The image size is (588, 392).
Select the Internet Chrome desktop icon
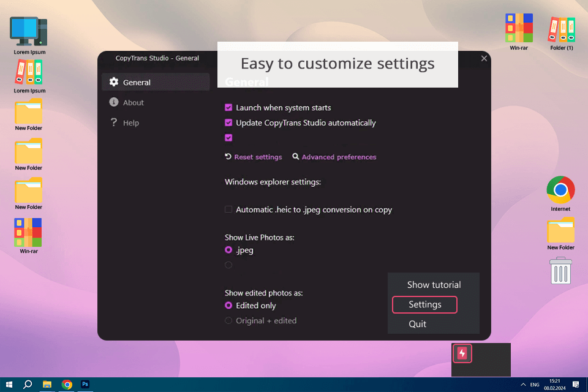(x=560, y=194)
